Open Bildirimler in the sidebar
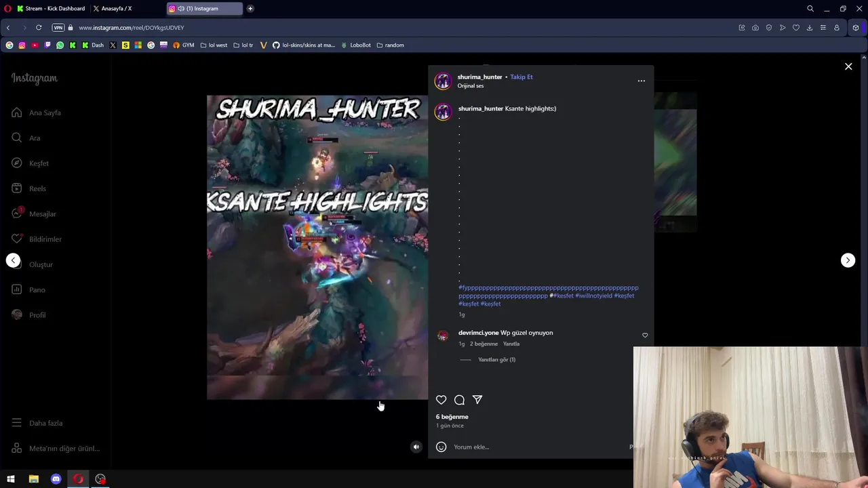 point(37,239)
